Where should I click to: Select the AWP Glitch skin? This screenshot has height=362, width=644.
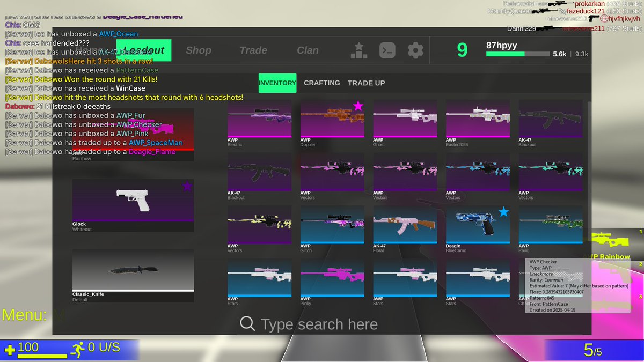[332, 230]
